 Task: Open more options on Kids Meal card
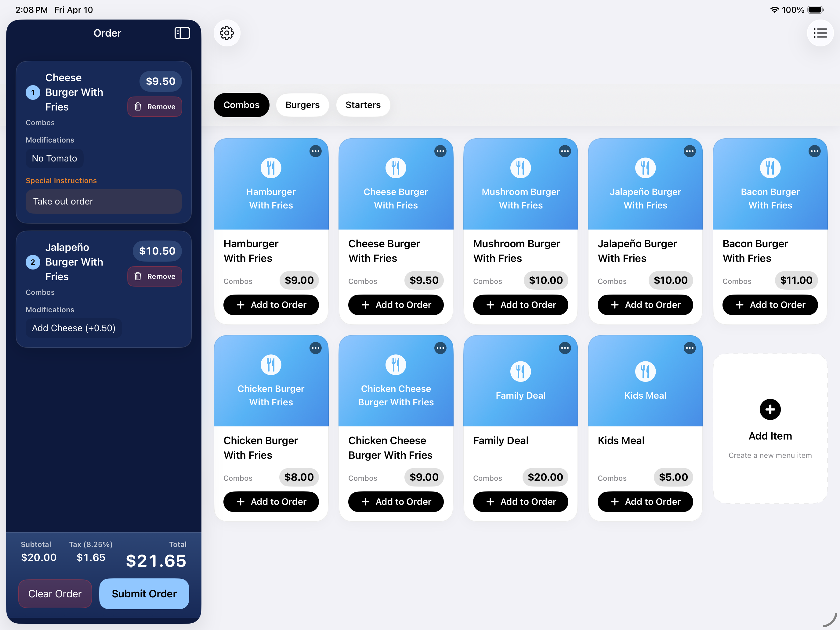[689, 348]
